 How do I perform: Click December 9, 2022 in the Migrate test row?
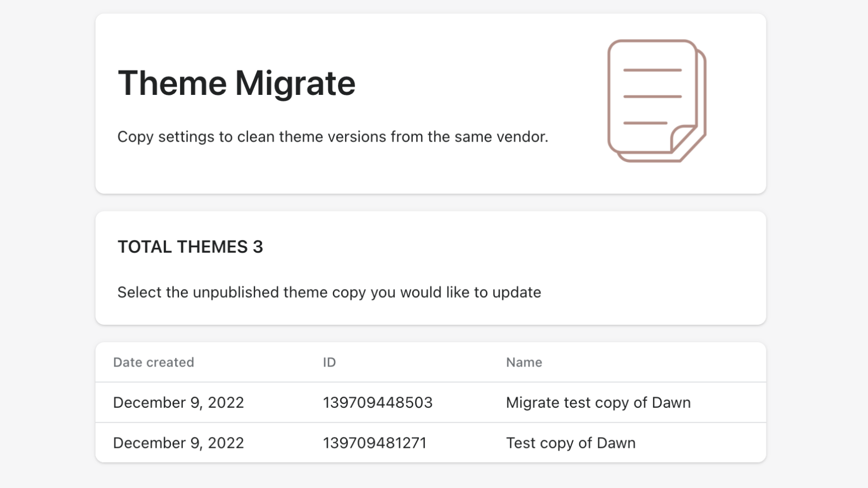[178, 402]
